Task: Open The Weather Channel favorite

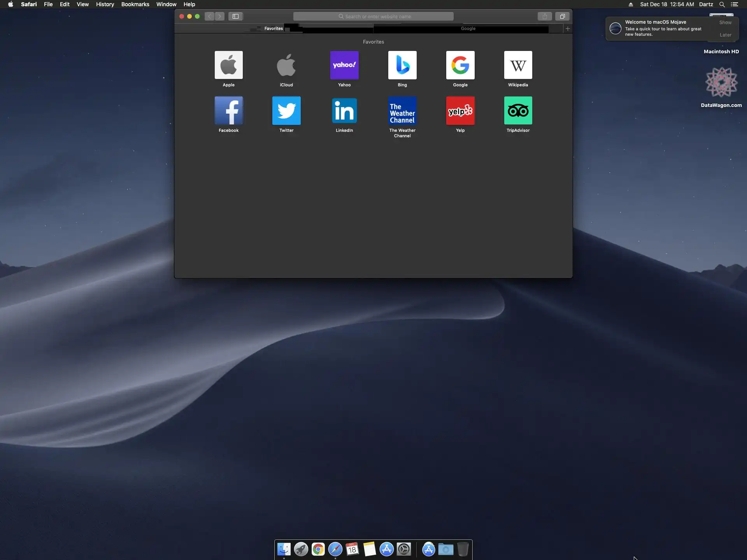Action: click(x=402, y=111)
